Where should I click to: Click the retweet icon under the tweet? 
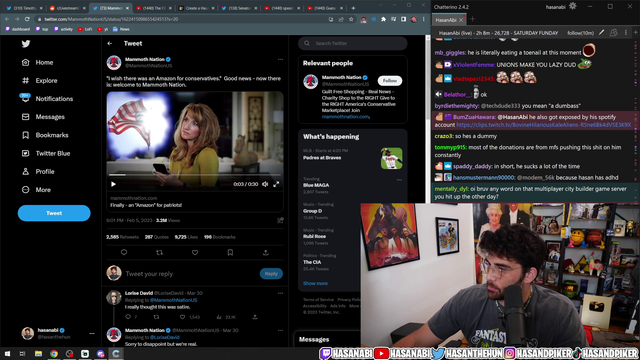pyautogui.click(x=160, y=253)
